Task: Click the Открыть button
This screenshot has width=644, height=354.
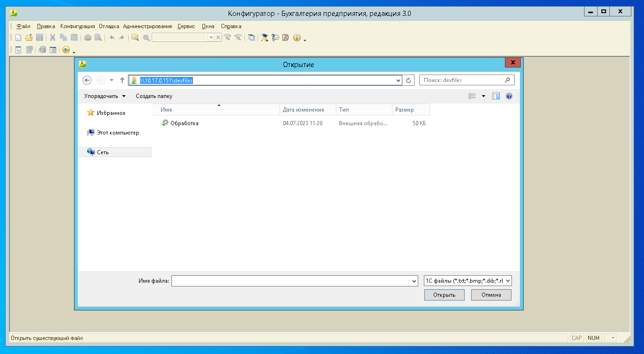Action: tap(444, 295)
